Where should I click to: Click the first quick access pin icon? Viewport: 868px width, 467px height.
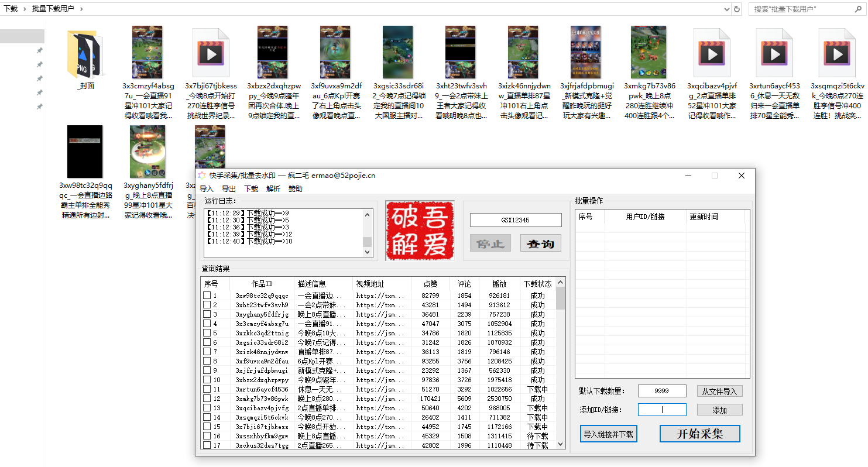tap(40, 51)
